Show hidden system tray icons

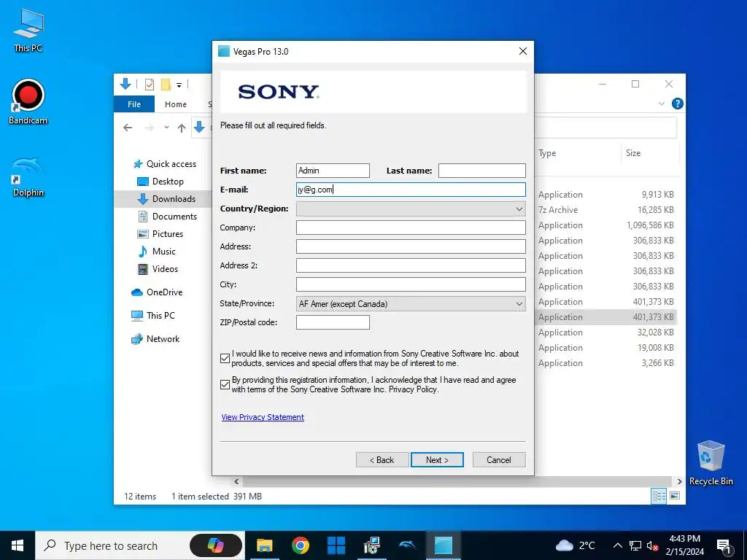click(617, 545)
